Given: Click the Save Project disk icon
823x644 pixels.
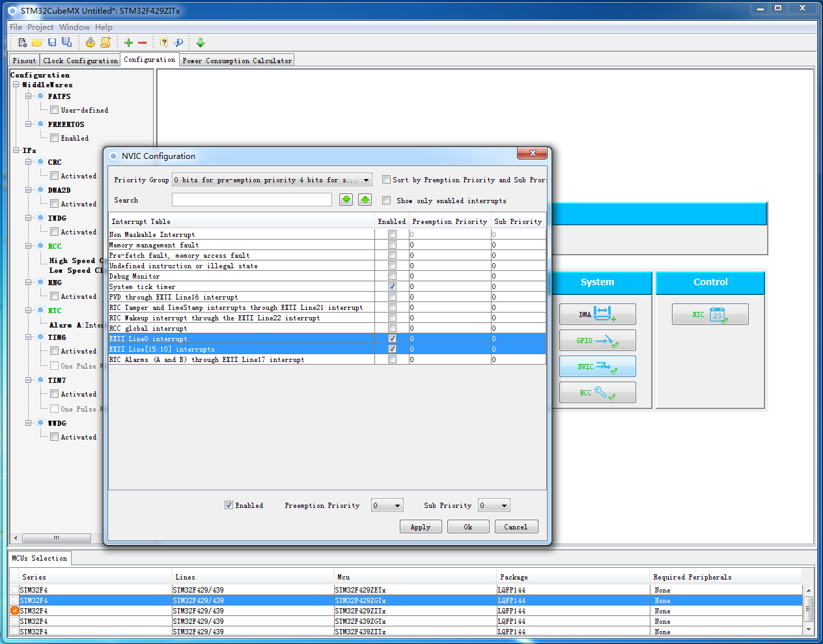Looking at the screenshot, I should [x=52, y=42].
